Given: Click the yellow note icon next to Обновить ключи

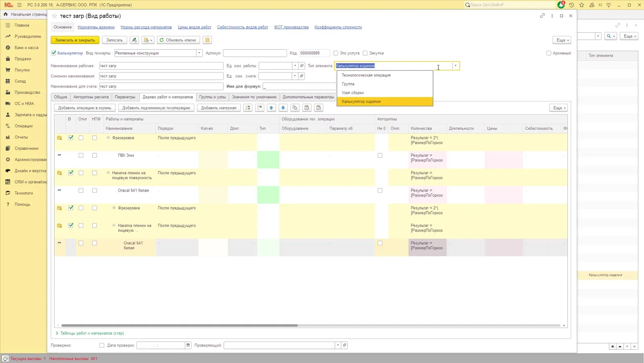Looking at the screenshot, I should point(207,40).
